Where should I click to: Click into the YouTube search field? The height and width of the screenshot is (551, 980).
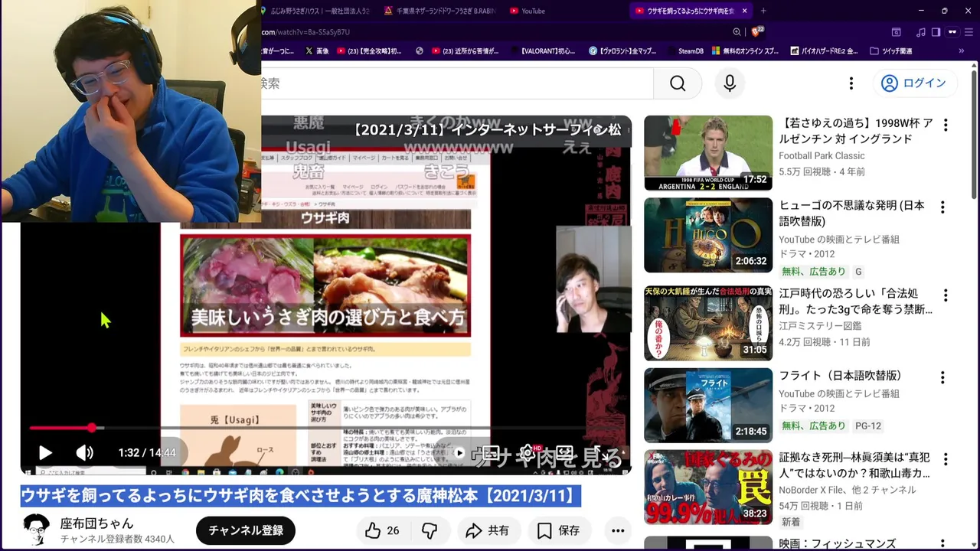click(457, 83)
